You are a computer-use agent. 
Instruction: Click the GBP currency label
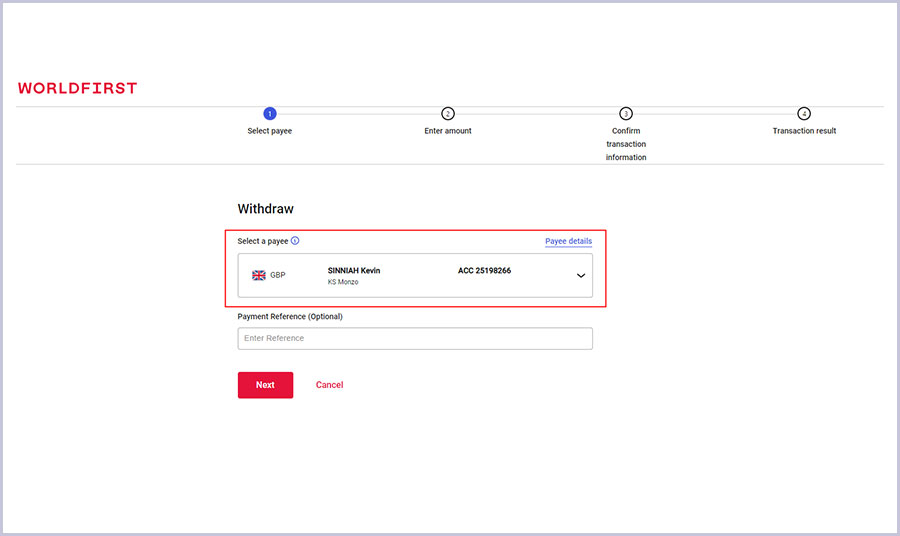[x=278, y=275]
